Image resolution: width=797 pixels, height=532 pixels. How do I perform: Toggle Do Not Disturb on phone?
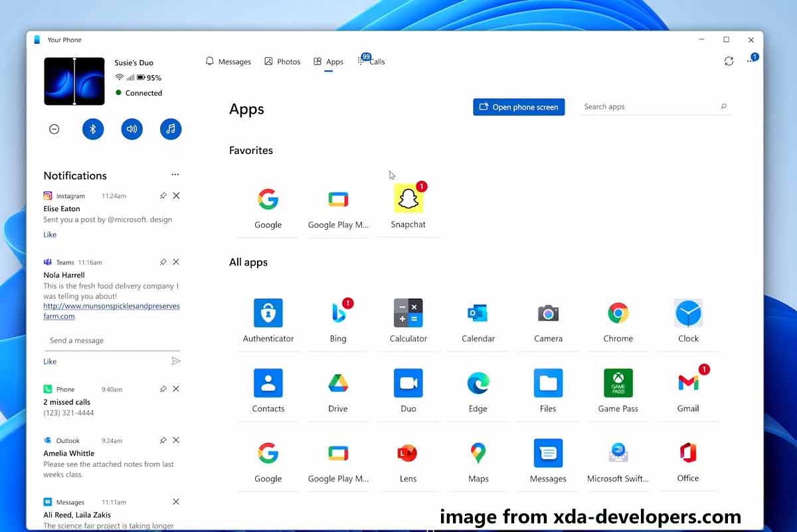54,130
